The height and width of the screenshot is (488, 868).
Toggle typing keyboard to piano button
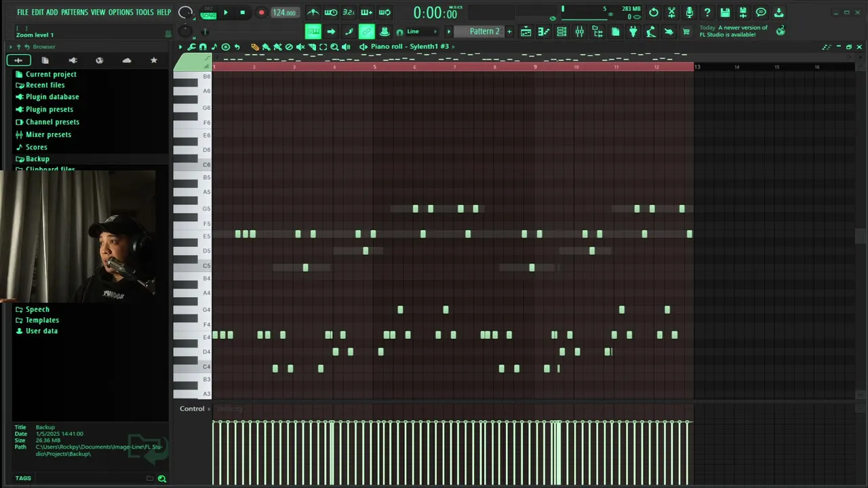coord(313,32)
